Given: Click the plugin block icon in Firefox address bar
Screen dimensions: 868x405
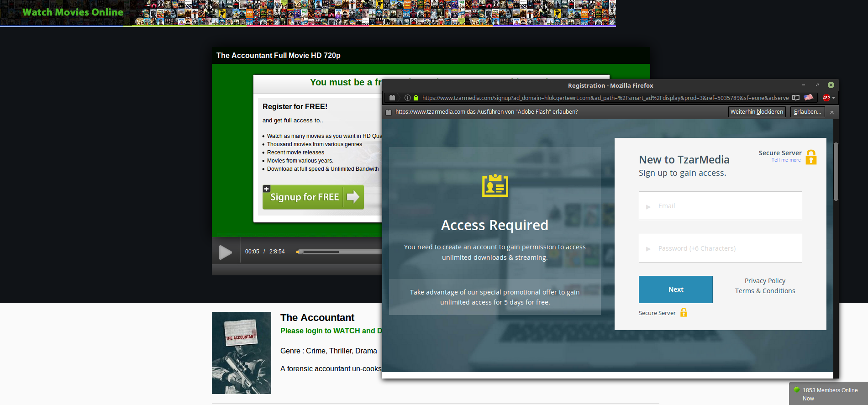Looking at the screenshot, I should click(x=392, y=98).
